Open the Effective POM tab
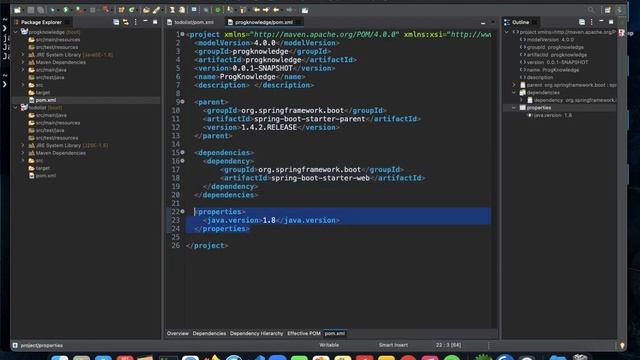The width and height of the screenshot is (640, 360). 304,333
